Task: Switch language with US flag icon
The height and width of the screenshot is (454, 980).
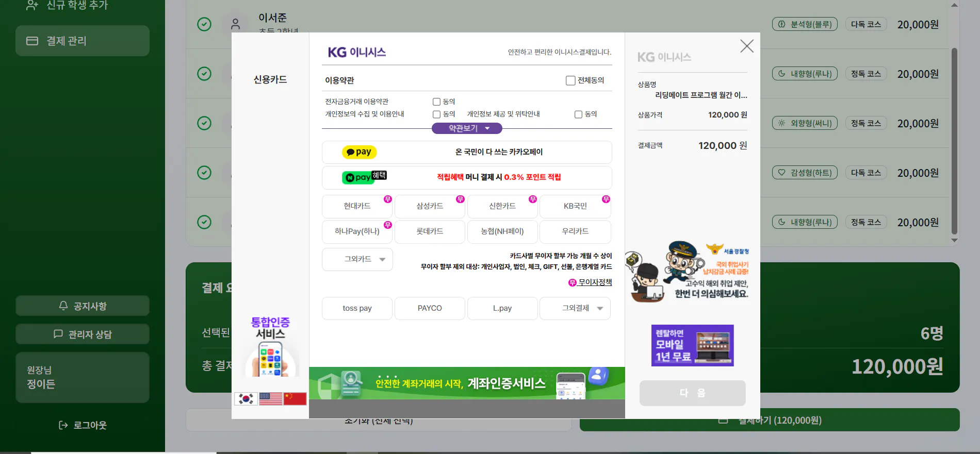Action: [271, 399]
